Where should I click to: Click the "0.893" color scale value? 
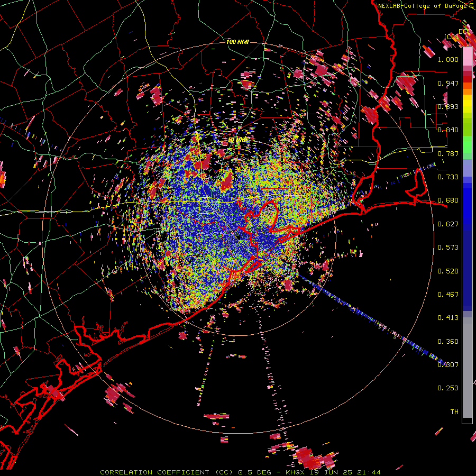(x=448, y=106)
